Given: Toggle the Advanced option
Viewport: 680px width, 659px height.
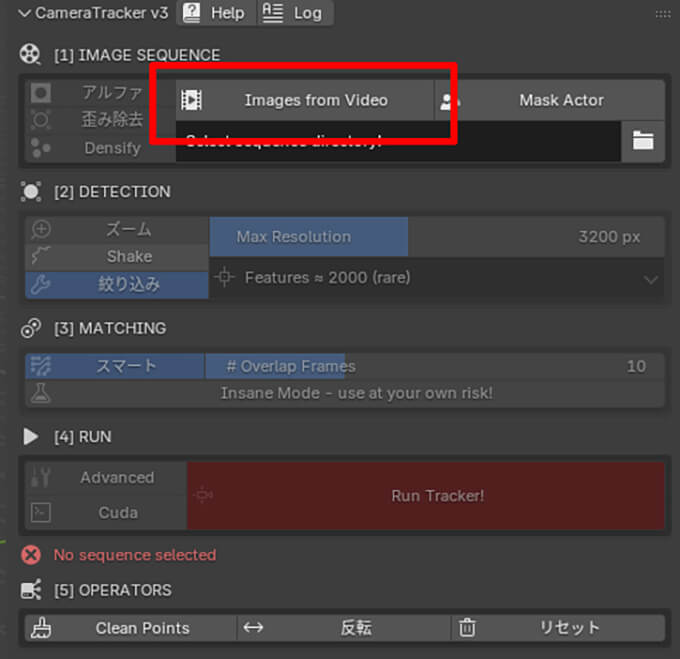Looking at the screenshot, I should 106,478.
